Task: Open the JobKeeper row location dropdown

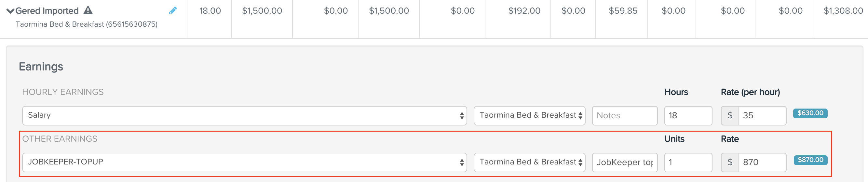Action: [529, 162]
